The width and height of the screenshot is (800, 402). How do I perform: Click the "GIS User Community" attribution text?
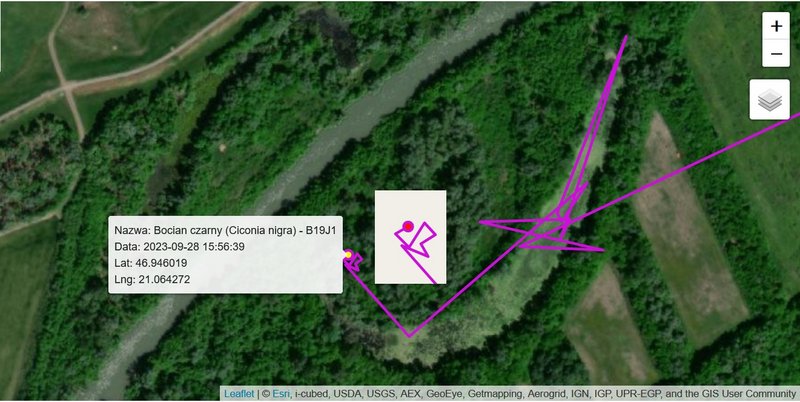coord(749,393)
